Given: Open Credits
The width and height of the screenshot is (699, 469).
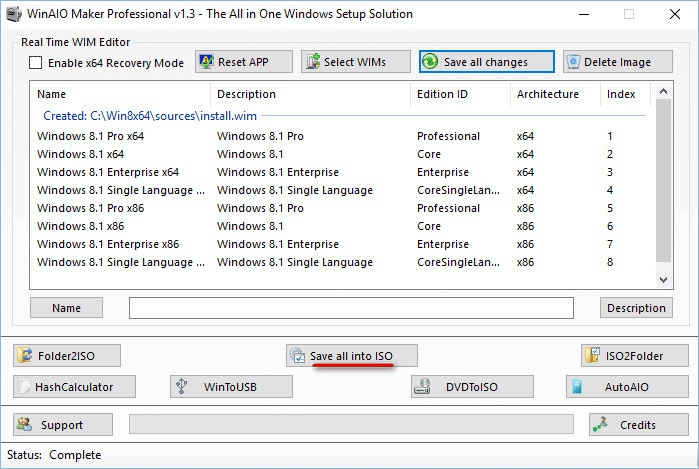Looking at the screenshot, I should pos(638,424).
